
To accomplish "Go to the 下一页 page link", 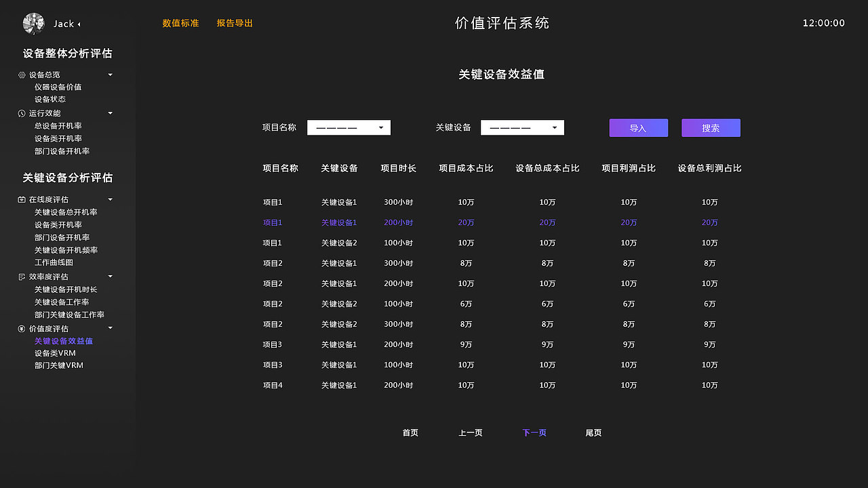I will click(x=534, y=432).
